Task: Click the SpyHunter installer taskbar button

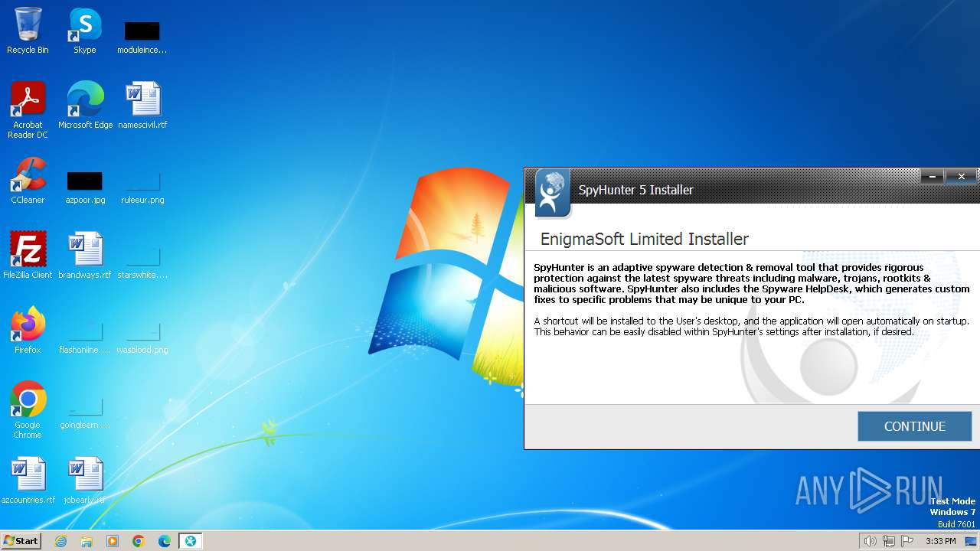Action: tap(191, 541)
